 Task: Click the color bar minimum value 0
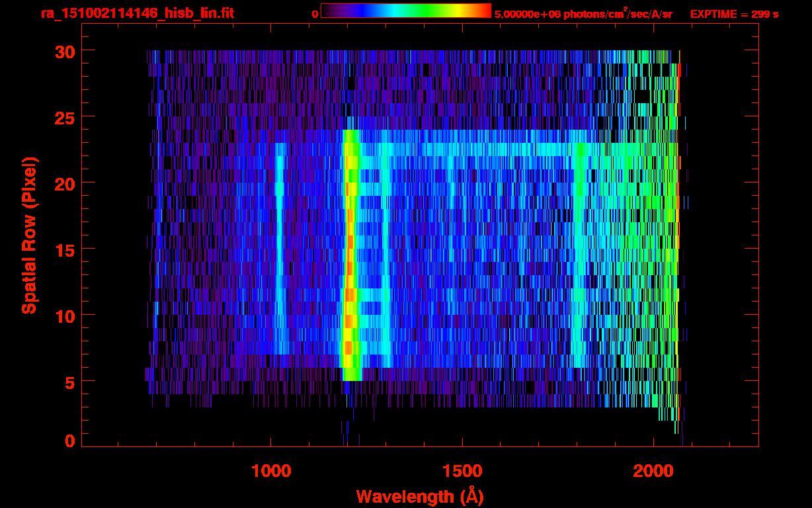[x=315, y=14]
